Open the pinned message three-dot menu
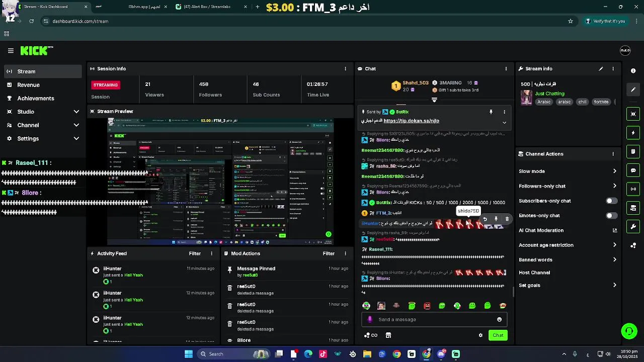Screen dimensions: 644x362 504,112
